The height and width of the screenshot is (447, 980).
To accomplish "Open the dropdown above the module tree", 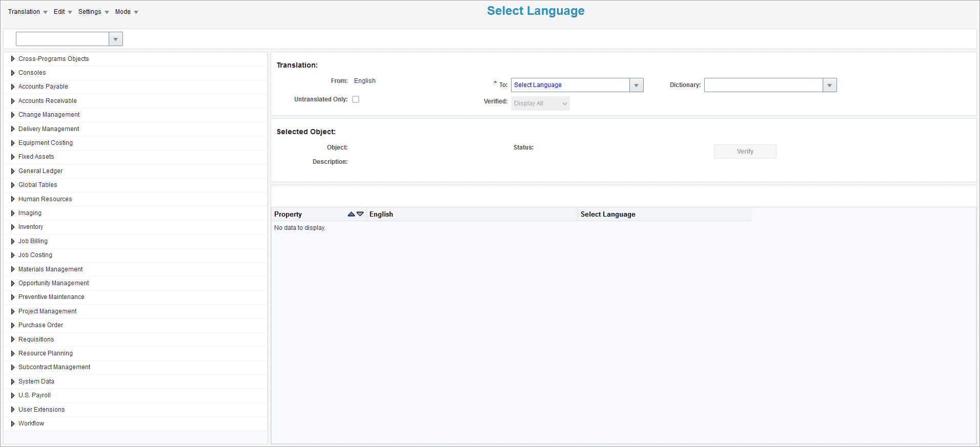I will coord(115,39).
